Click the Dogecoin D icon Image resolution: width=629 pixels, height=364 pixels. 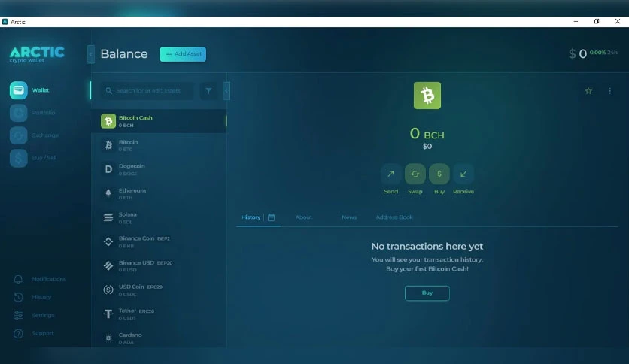[108, 169]
